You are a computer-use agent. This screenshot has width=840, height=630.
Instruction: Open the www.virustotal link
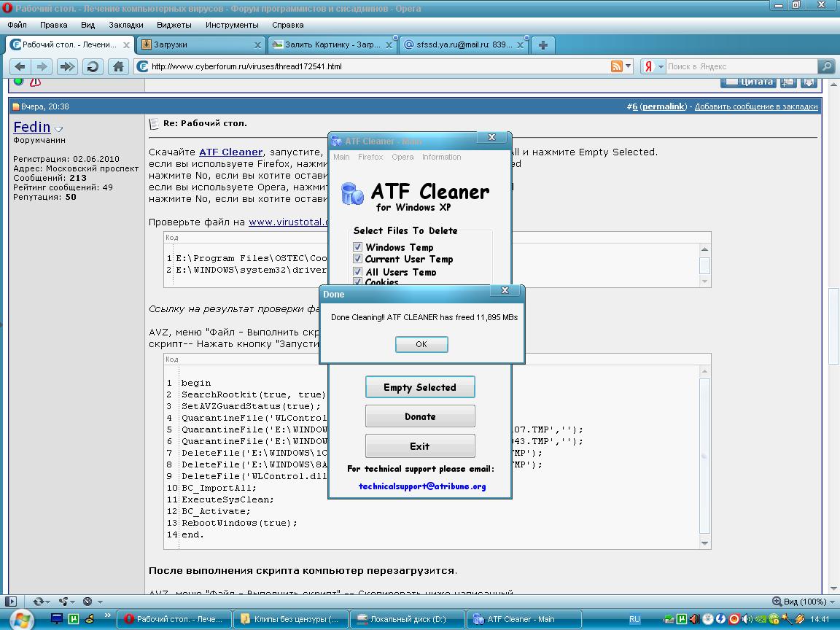click(x=288, y=222)
